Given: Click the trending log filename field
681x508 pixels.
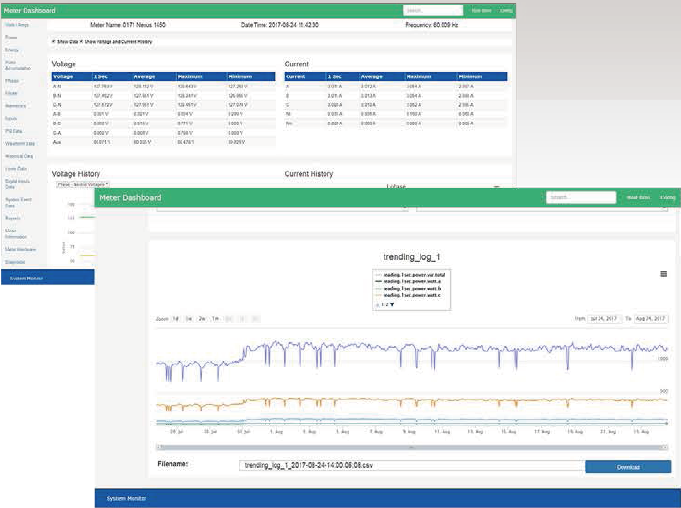Looking at the screenshot, I should 411,465.
